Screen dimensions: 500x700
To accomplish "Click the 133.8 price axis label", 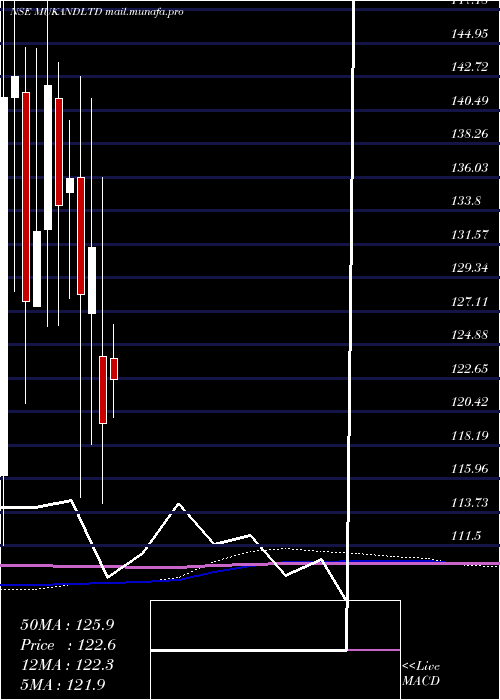I will 466,201.
